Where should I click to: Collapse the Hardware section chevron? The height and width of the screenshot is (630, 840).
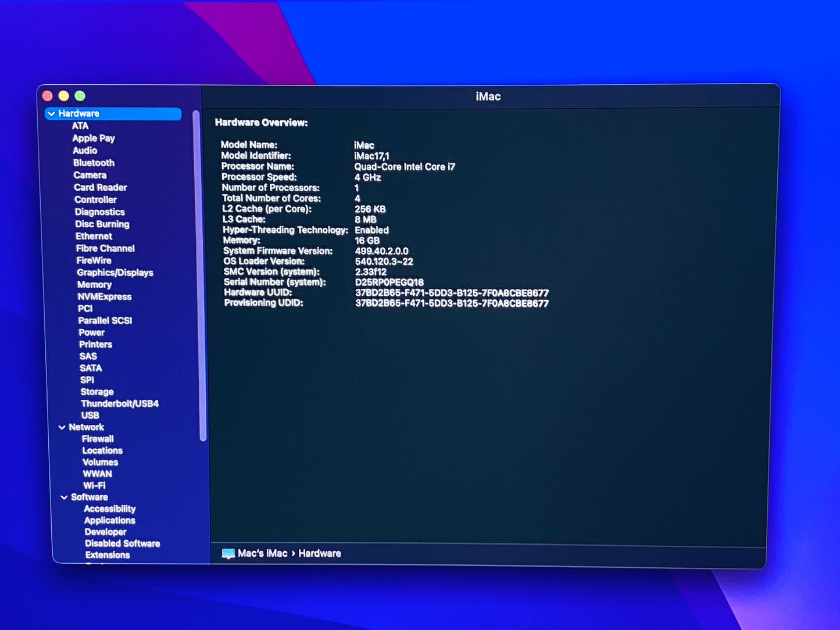[x=52, y=114]
